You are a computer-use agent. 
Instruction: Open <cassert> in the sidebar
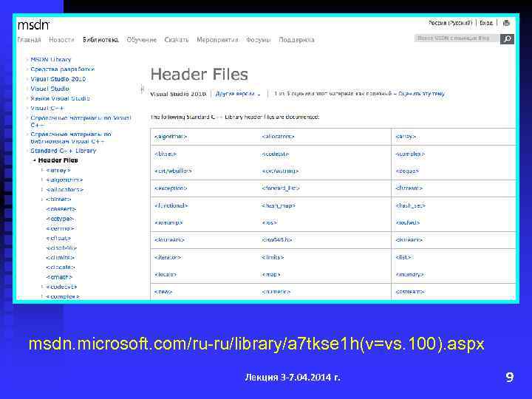[x=61, y=209]
